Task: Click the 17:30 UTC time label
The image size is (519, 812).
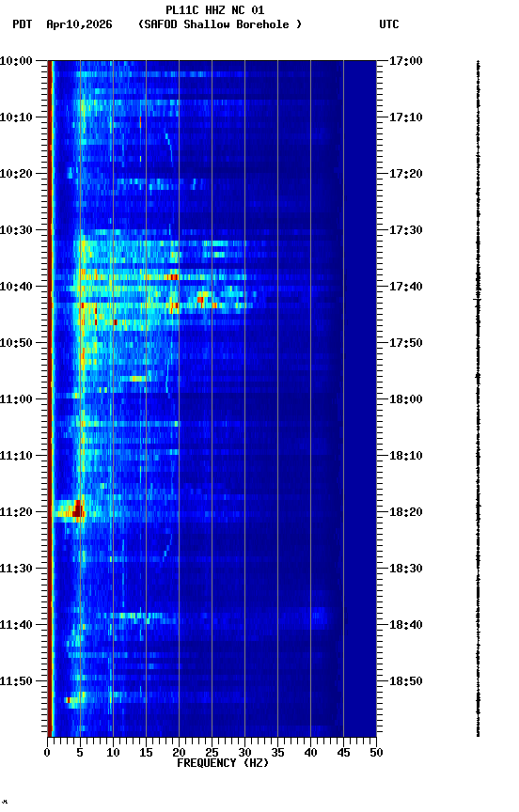Action: click(406, 230)
